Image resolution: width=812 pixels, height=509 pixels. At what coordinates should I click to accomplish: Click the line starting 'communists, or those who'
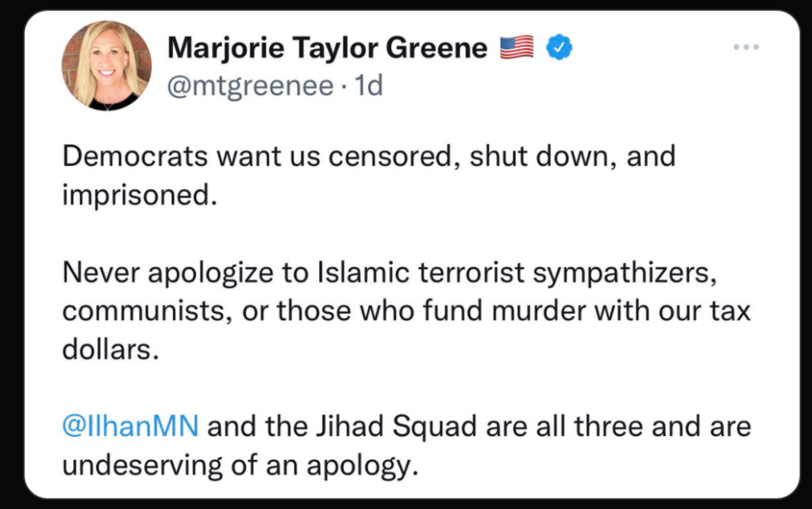pyautogui.click(x=406, y=310)
